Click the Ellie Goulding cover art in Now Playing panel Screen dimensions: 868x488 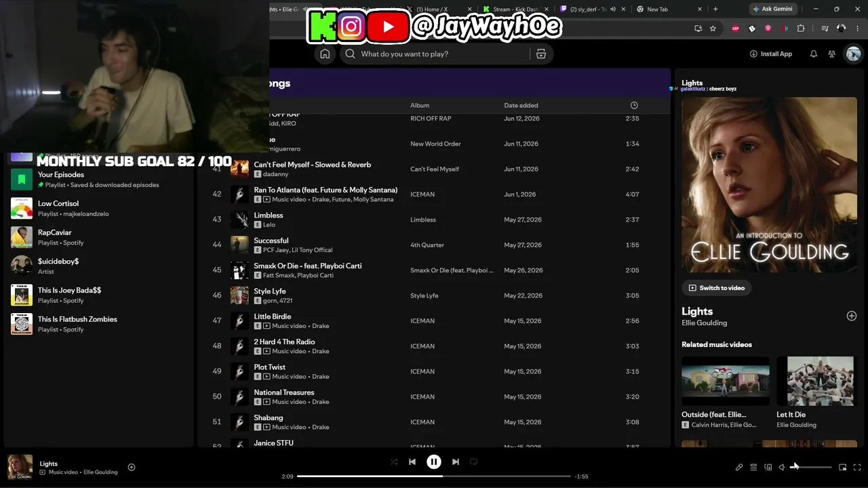(x=769, y=185)
